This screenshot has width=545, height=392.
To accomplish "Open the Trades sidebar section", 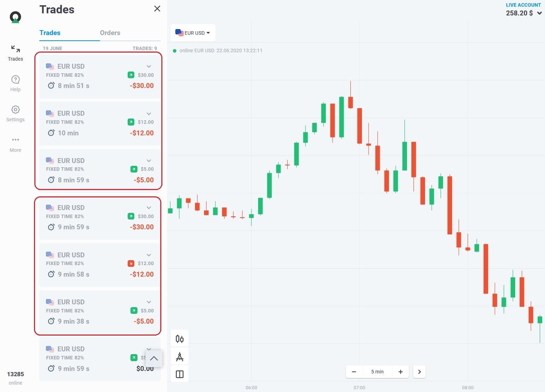I will pos(15,53).
